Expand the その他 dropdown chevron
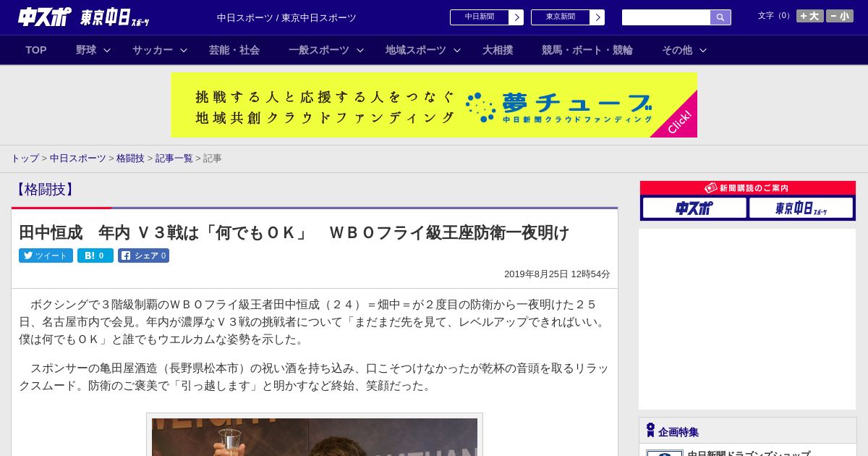Viewport: 868px width, 456px height. tap(703, 50)
